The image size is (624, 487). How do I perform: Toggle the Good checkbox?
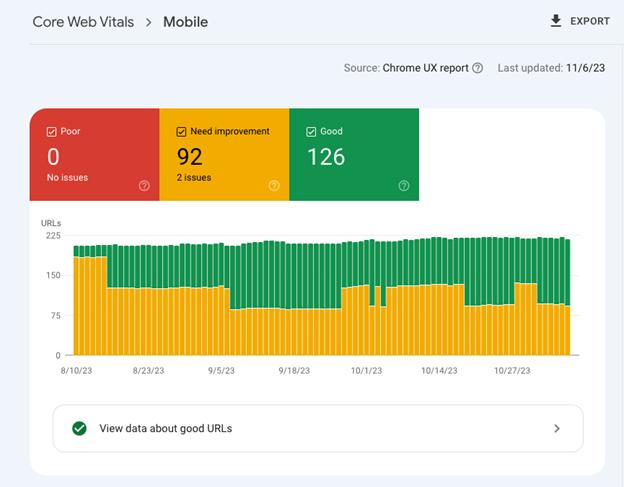tap(311, 132)
